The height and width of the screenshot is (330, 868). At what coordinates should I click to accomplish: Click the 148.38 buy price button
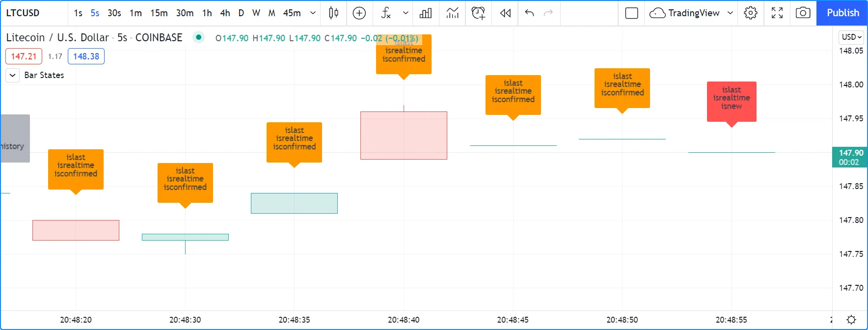[x=86, y=56]
